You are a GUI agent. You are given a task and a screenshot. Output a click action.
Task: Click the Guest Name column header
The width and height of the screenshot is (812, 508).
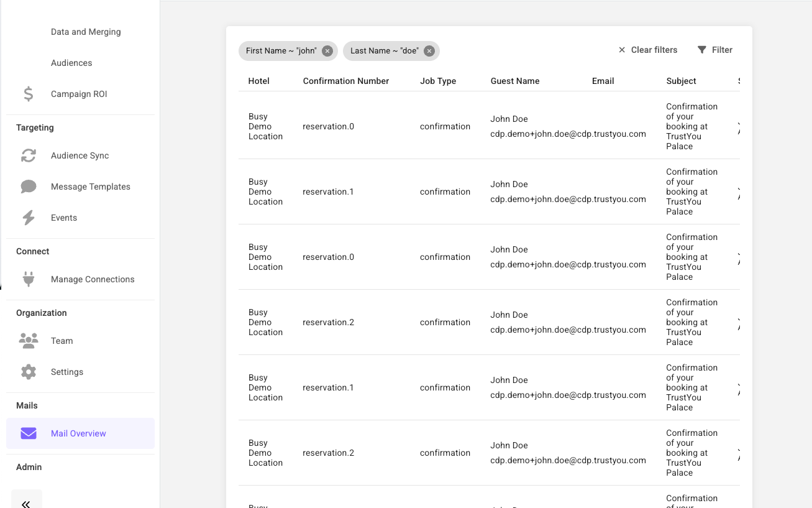point(515,81)
